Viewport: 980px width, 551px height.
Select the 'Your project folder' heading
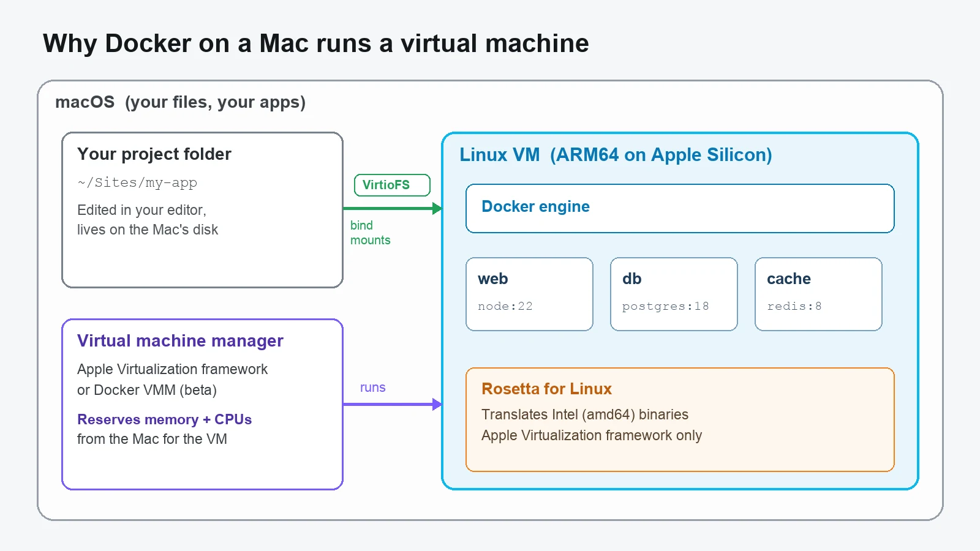(x=154, y=154)
